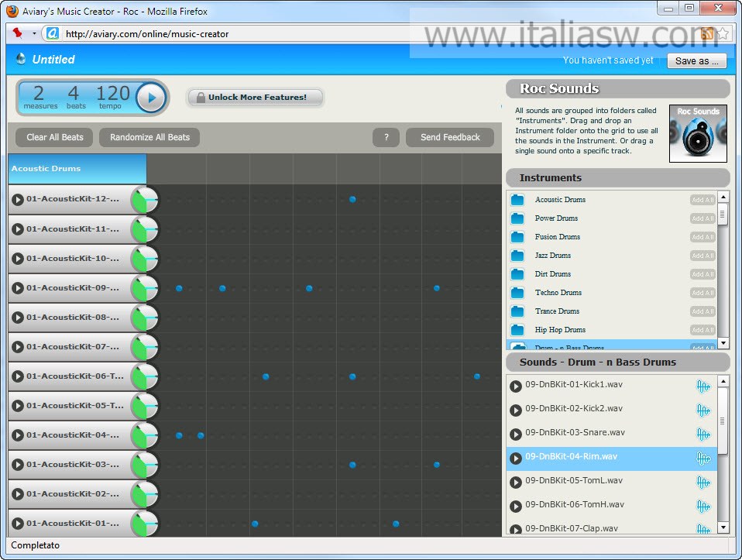Toggle the first active beat on AcousticKit-01 row
The width and height of the screenshot is (742, 560).
coord(255,524)
